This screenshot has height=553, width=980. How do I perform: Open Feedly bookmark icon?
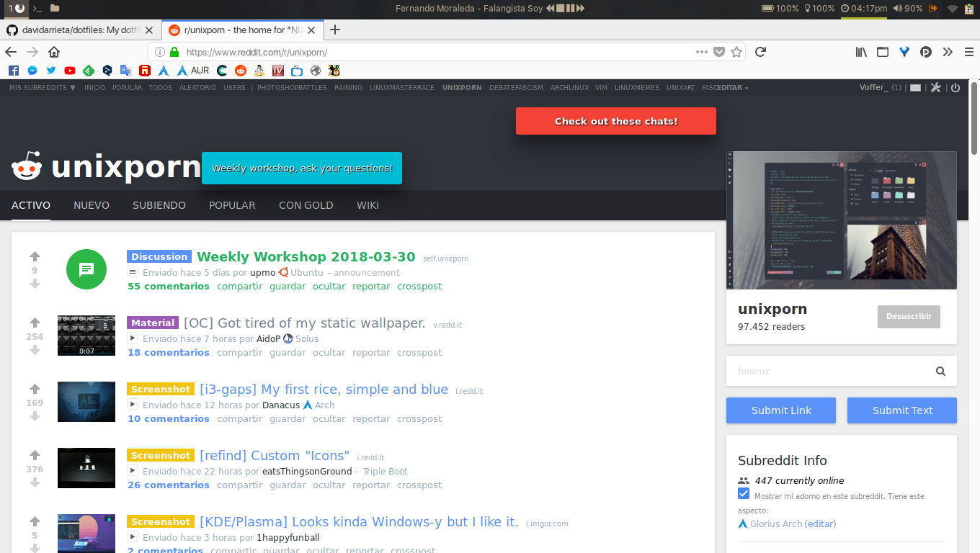[x=89, y=71]
